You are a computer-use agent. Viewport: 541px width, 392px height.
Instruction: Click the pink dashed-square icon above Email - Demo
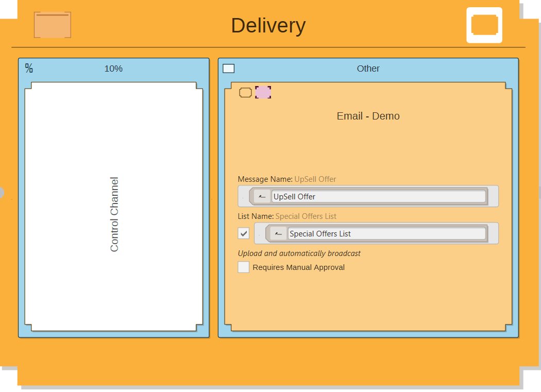click(263, 92)
